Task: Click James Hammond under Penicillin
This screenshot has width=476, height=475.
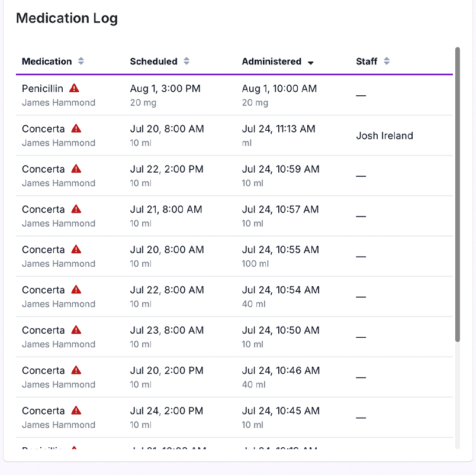Action: click(x=59, y=102)
